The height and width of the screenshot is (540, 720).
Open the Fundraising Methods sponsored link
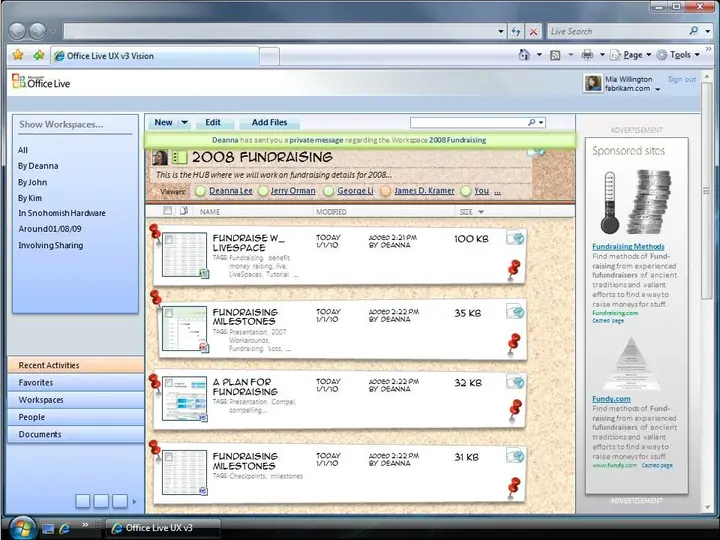(628, 246)
